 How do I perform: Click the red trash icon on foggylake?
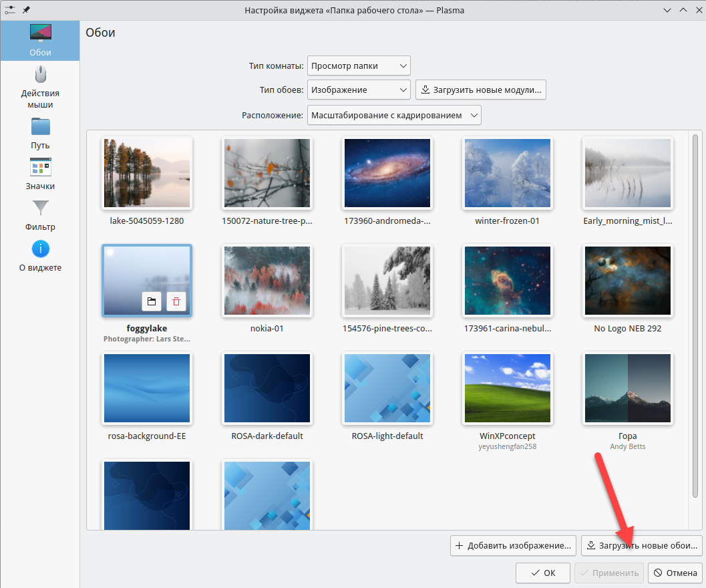(x=176, y=301)
